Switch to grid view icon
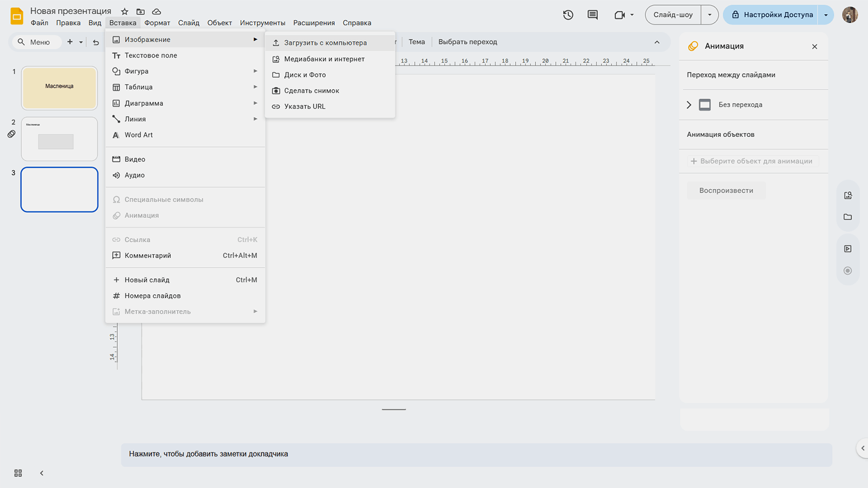 (18, 473)
